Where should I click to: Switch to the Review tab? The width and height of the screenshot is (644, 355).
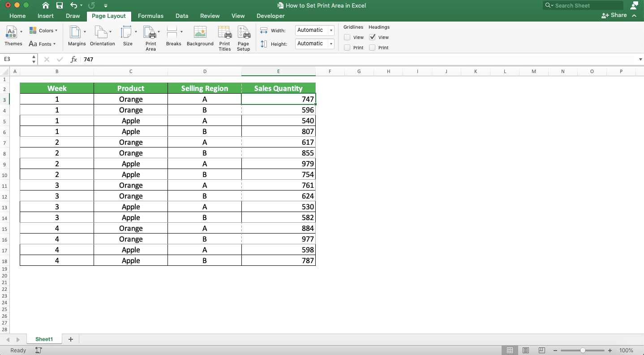[x=210, y=16]
